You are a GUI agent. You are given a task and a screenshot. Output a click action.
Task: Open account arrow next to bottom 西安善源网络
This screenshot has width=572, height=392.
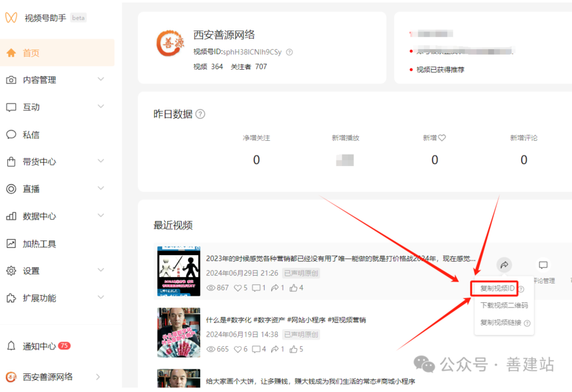98,377
